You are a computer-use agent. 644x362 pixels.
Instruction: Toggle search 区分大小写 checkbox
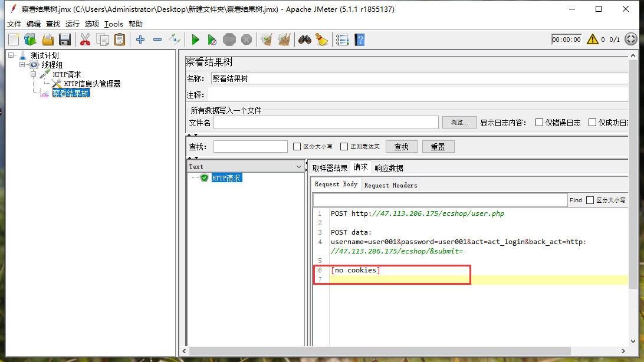click(x=297, y=147)
